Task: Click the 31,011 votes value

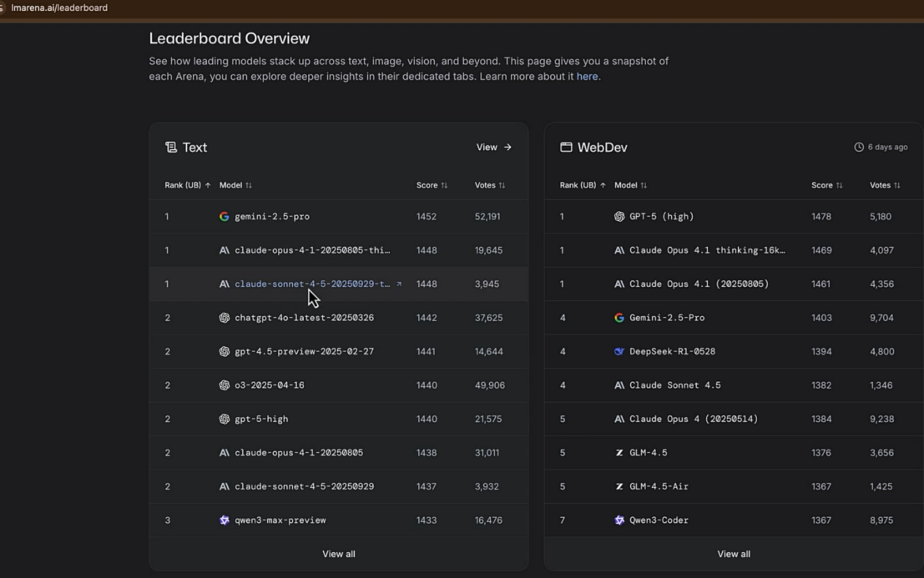Action: (x=487, y=453)
